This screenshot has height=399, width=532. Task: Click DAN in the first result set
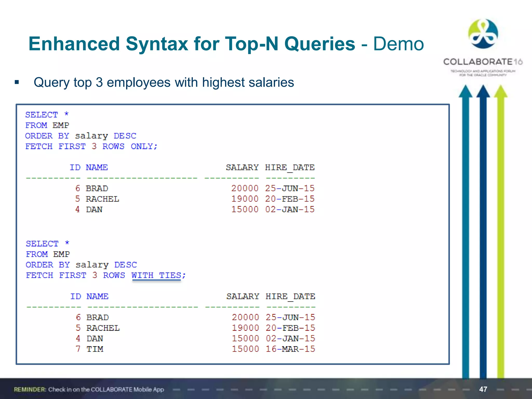pyautogui.click(x=94, y=209)
